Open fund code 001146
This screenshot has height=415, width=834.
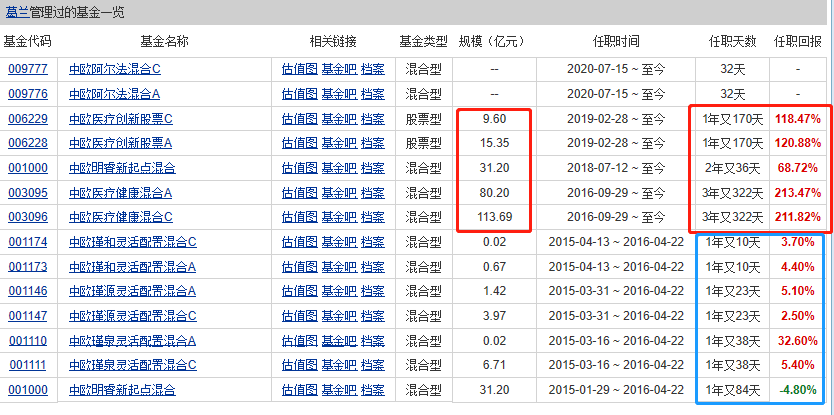[x=28, y=291]
